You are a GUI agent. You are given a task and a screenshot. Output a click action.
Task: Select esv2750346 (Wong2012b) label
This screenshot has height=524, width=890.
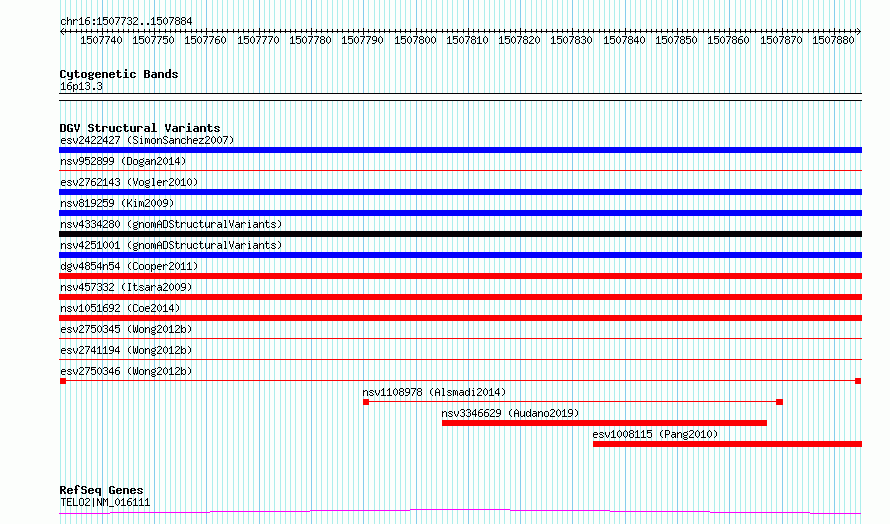point(126,371)
